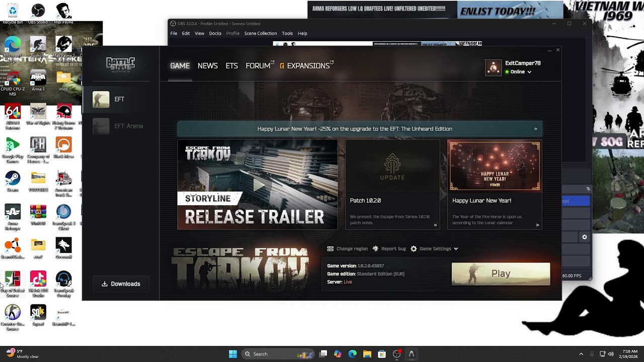Expand Happy Lunar New Year card arrow
This screenshot has width=644, height=362.
pyautogui.click(x=537, y=225)
